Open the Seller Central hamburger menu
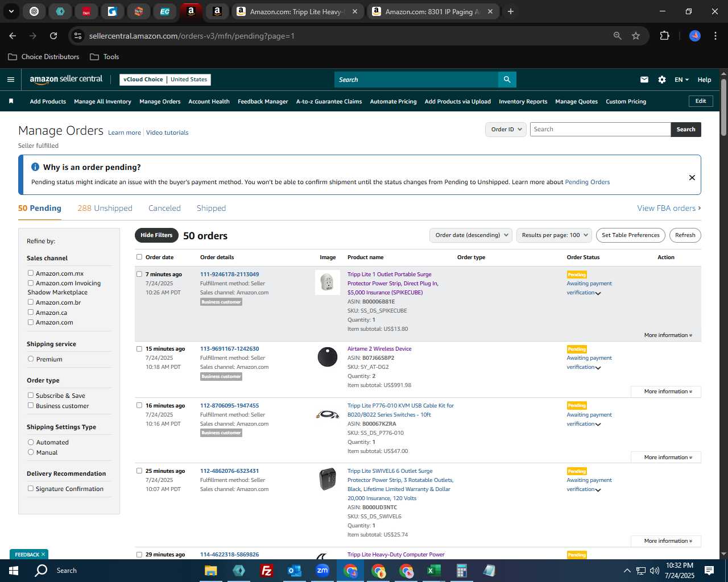 point(11,80)
